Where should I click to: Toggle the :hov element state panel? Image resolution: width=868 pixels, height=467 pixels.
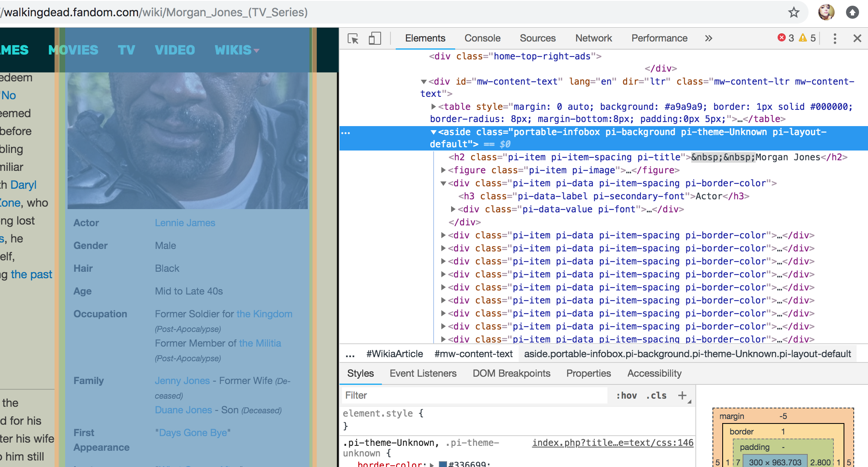(626, 395)
